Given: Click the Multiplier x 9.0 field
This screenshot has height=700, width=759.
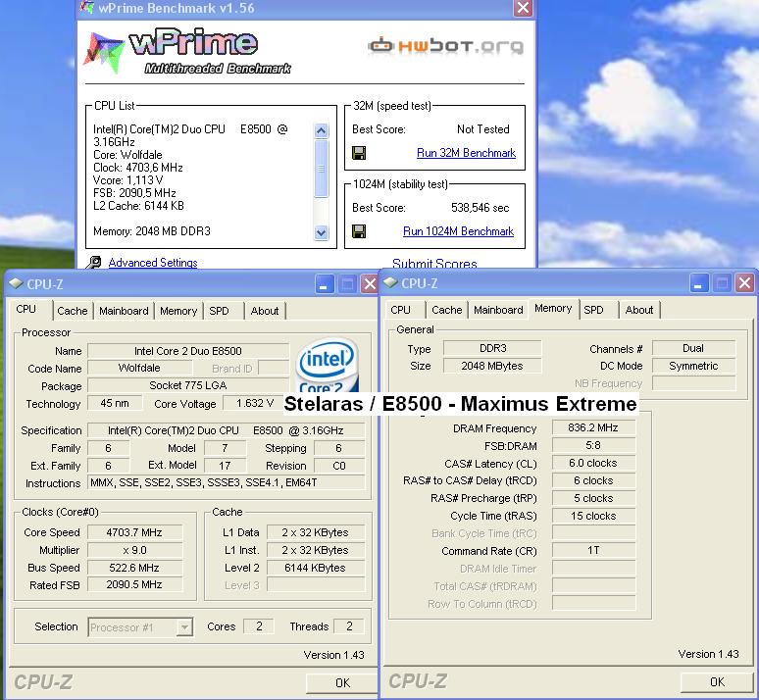Looking at the screenshot, I should click(135, 550).
